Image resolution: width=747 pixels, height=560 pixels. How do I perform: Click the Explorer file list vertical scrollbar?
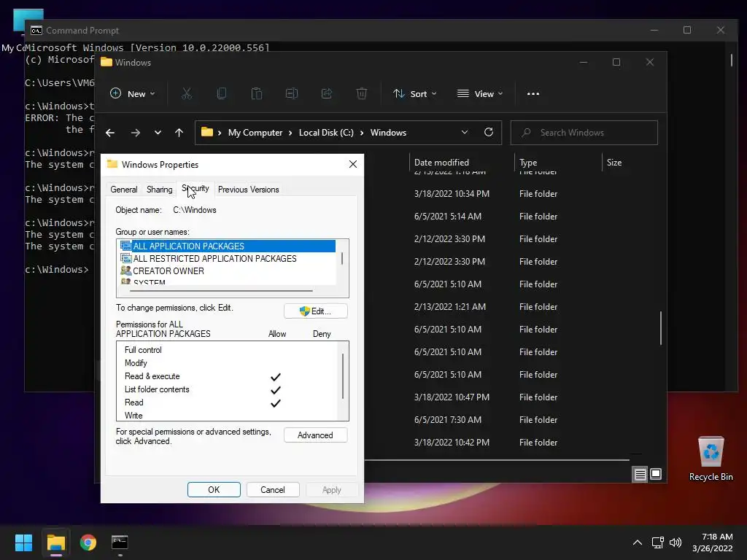[x=661, y=328]
